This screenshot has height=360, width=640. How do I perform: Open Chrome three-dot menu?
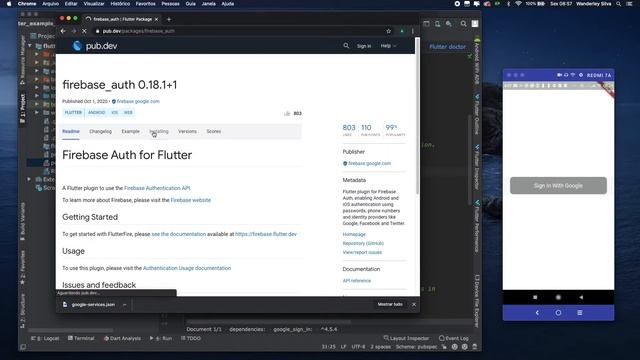[x=413, y=31]
